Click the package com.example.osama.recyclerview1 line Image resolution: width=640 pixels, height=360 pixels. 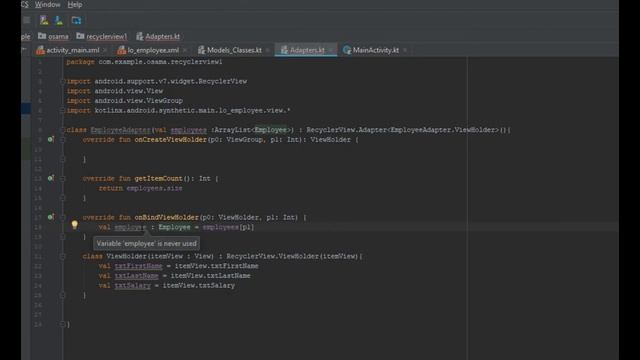[x=144, y=62]
